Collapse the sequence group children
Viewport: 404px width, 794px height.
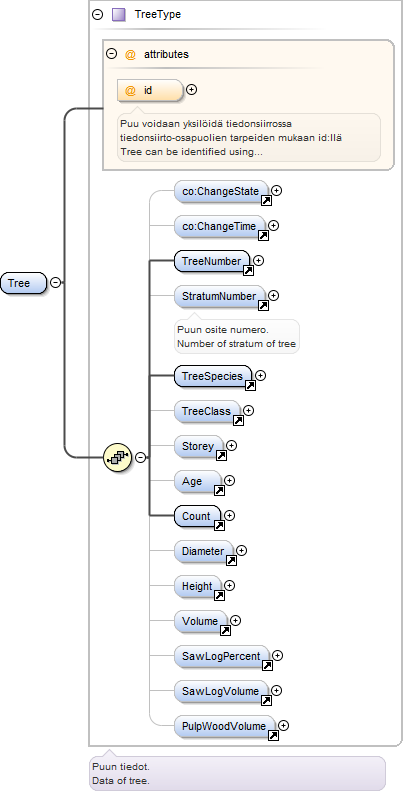coord(140,457)
